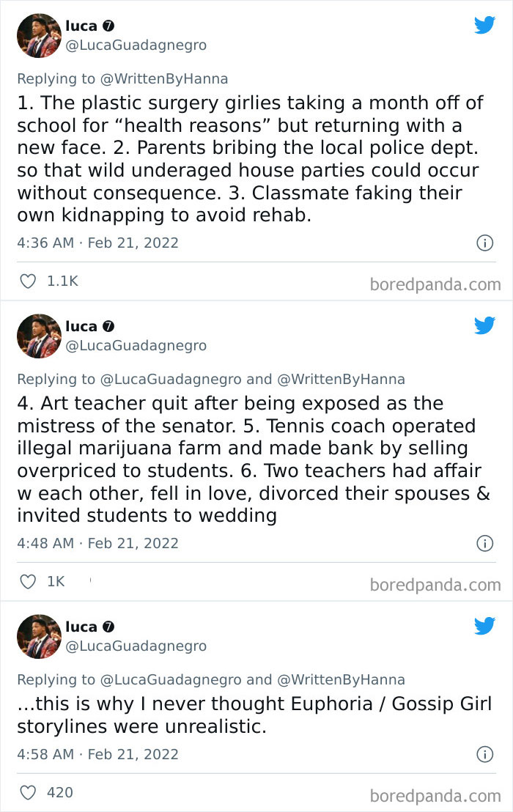Click the verified badge on the bottom tweet
Screen dimensions: 513x812
pos(108,627)
